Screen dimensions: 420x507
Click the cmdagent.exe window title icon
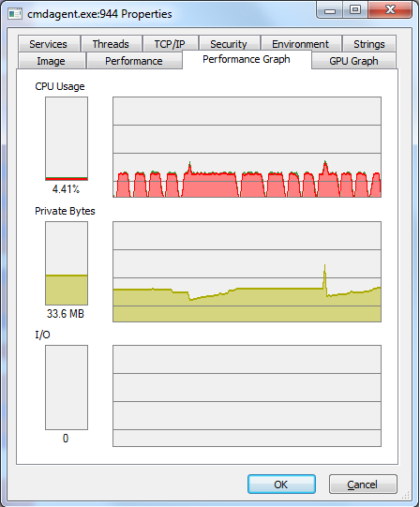15,14
